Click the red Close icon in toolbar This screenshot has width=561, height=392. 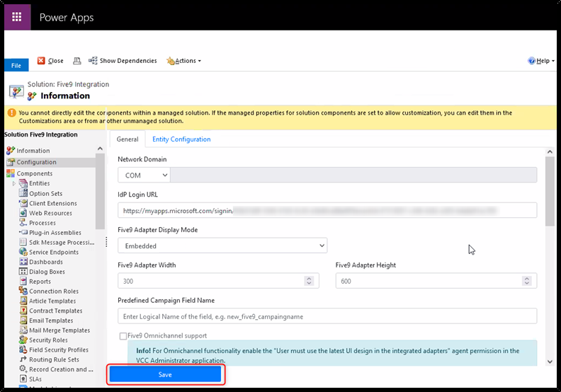[41, 60]
